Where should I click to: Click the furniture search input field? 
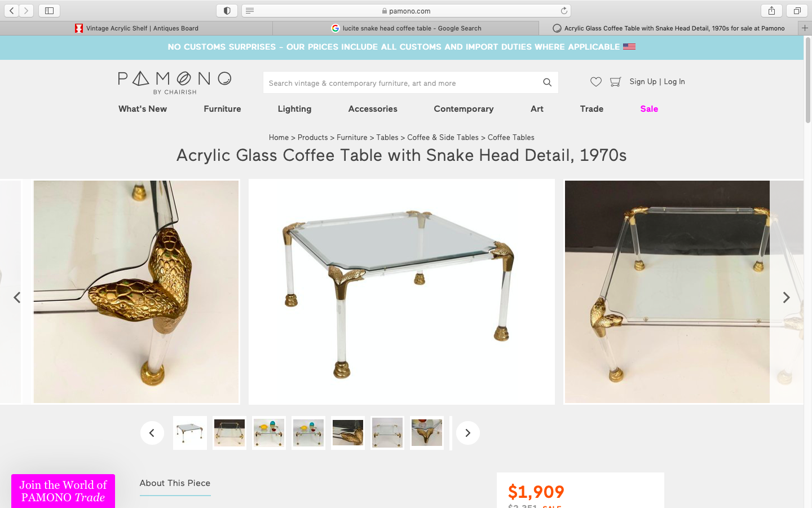400,83
